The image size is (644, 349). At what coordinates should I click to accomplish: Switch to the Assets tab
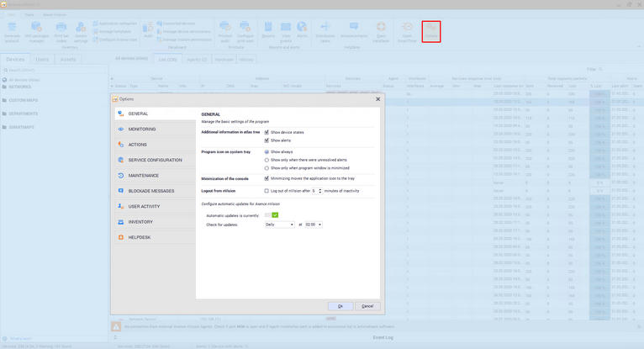68,60
